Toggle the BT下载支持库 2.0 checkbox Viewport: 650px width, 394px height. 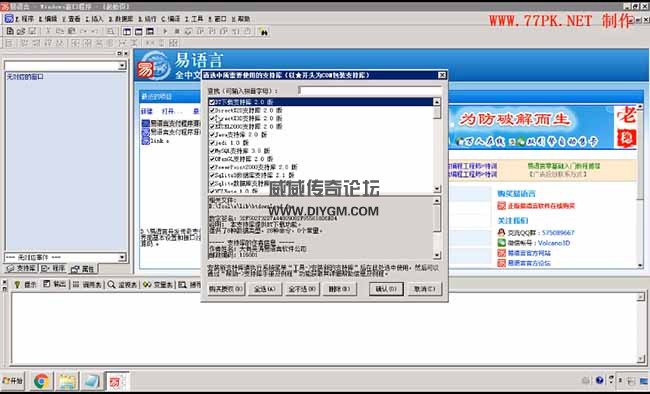[212, 102]
